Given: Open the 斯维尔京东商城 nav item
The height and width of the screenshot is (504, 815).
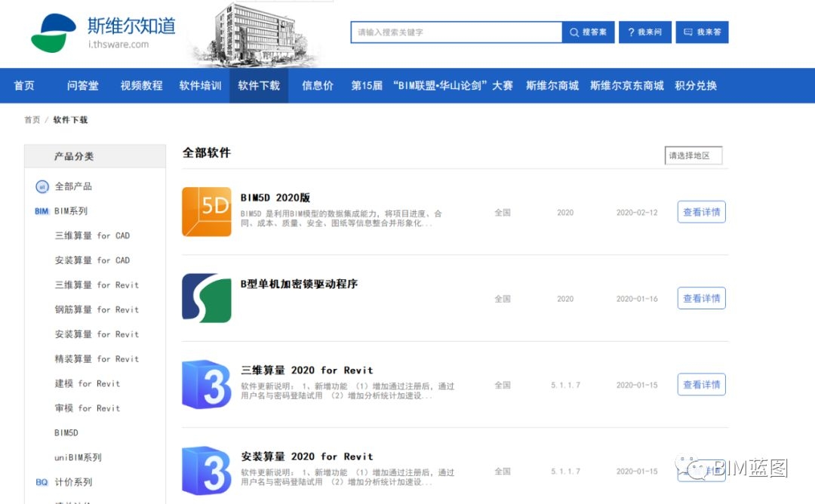Looking at the screenshot, I should click(x=627, y=86).
